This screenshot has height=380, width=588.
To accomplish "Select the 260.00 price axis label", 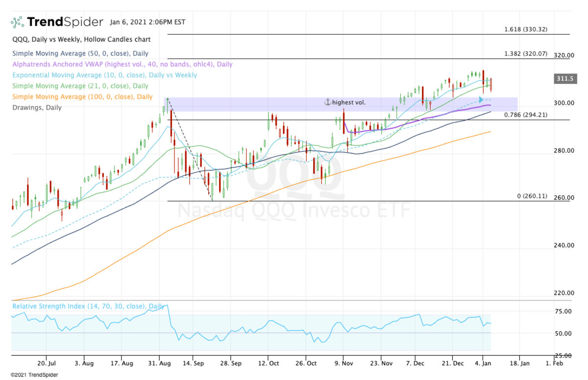I will pos(564,198).
